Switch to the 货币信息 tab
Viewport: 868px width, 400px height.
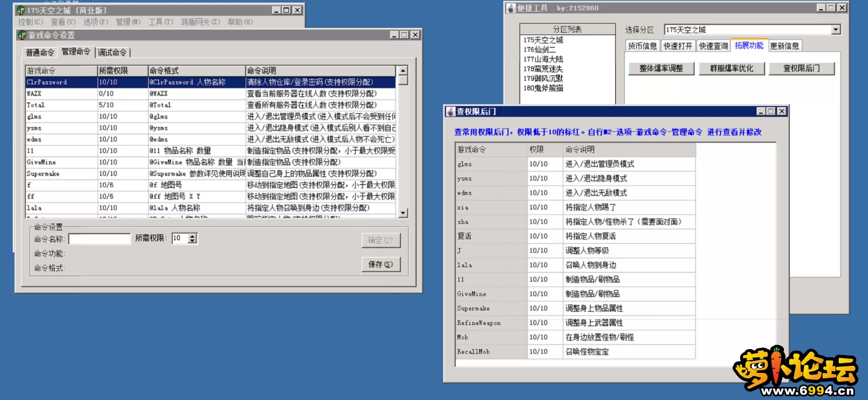(642, 46)
